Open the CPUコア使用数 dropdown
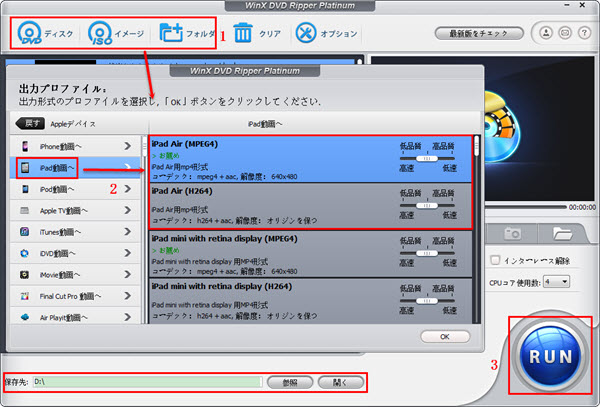600x407 pixels. (557, 282)
